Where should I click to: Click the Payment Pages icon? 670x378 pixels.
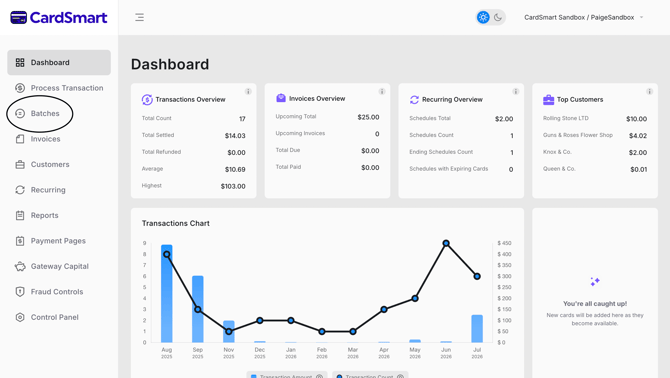[x=20, y=241]
